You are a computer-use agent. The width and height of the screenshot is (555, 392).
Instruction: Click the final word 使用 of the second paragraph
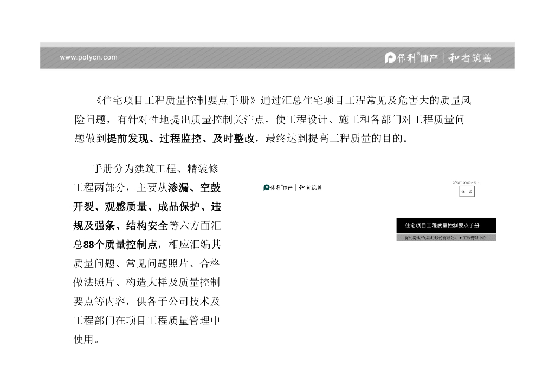(x=83, y=339)
